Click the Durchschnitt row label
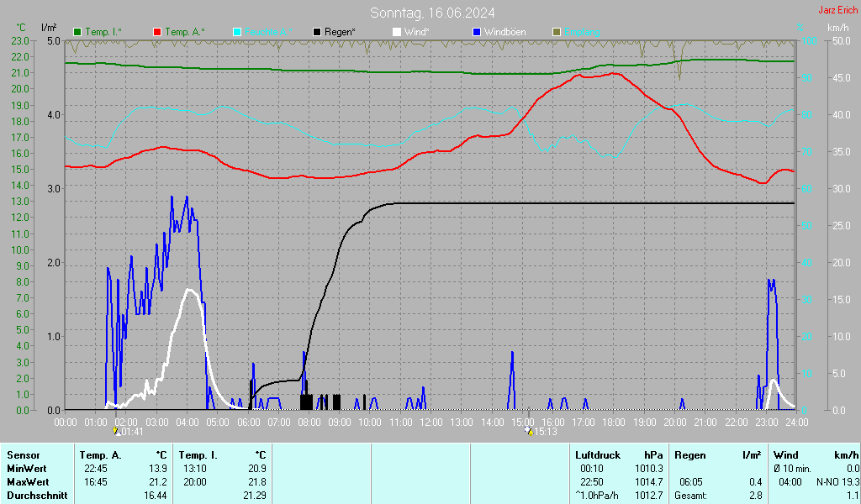 (34, 496)
